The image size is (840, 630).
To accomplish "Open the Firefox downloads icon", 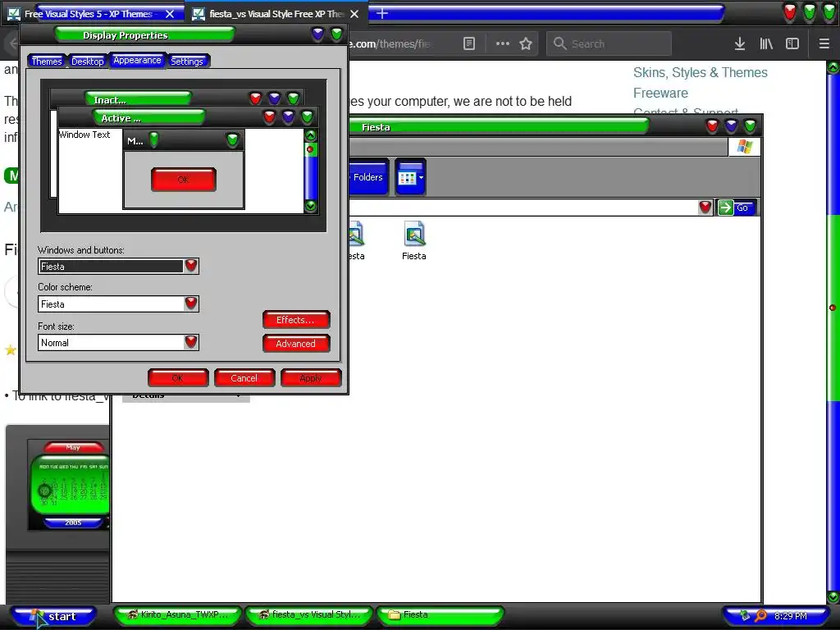I will 740,44.
